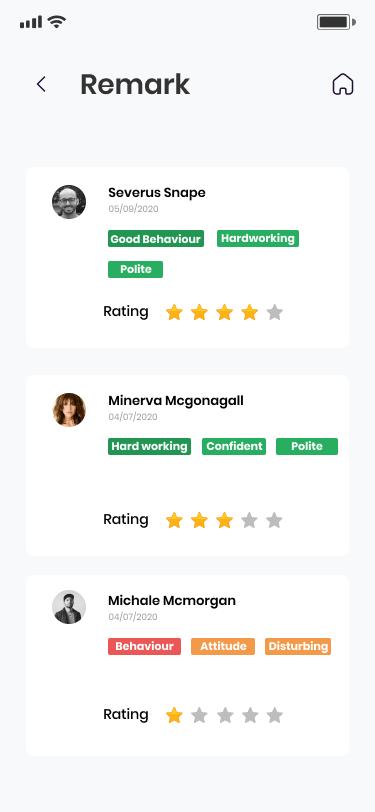Open the home icon in header
The width and height of the screenshot is (375, 812).
tap(343, 84)
